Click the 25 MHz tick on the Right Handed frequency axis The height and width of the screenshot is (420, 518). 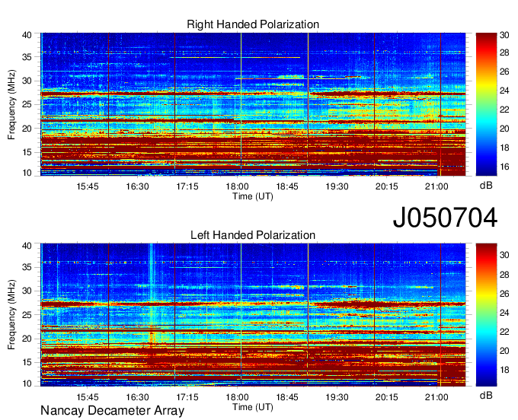pyautogui.click(x=27, y=104)
